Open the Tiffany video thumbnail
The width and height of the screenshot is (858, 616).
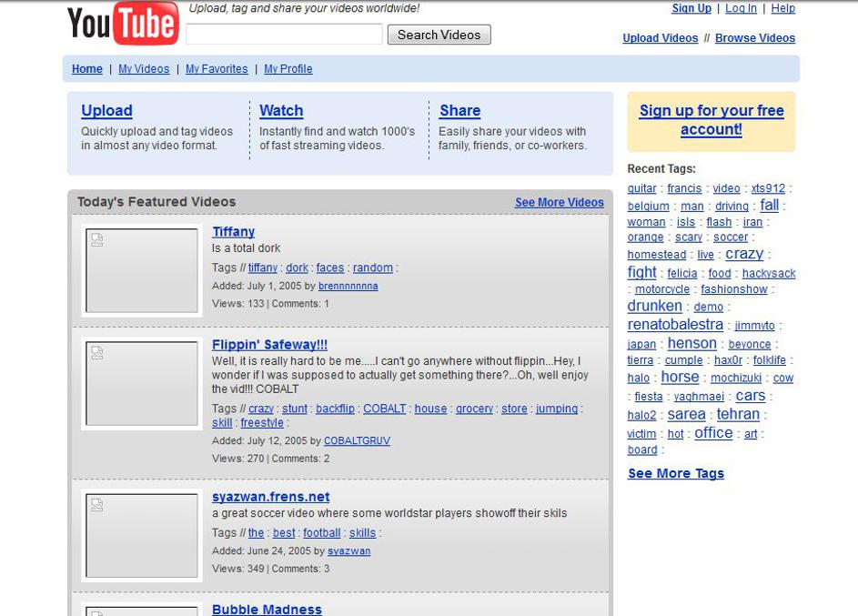click(x=141, y=270)
